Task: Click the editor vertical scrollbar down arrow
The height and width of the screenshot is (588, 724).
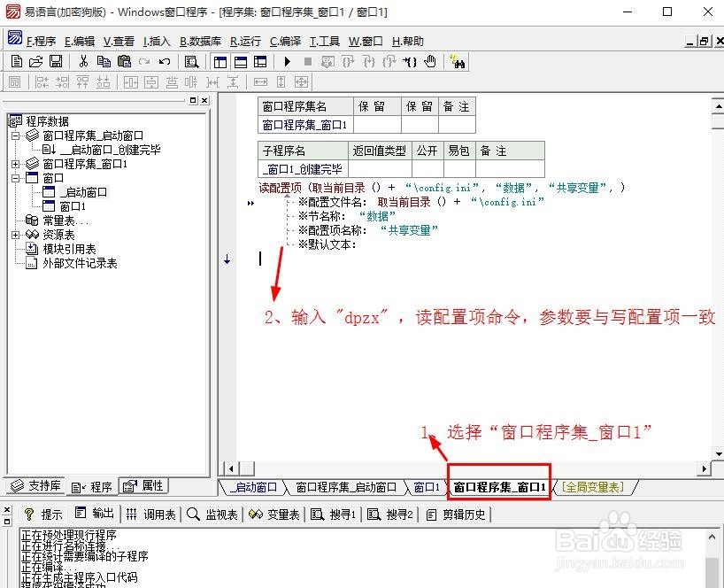Action: click(719, 454)
